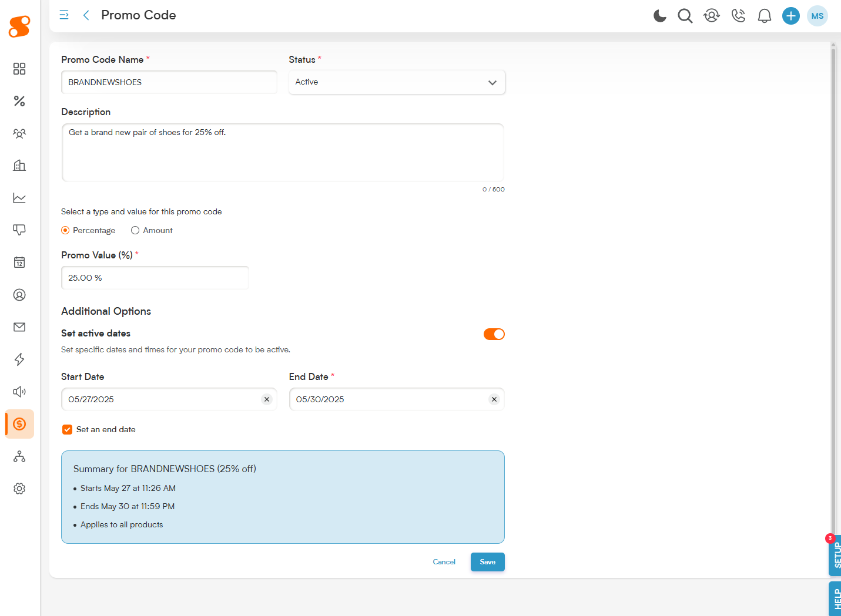Open the companies building icon in sidebar
Screen dimensions: 841x616
coord(19,166)
